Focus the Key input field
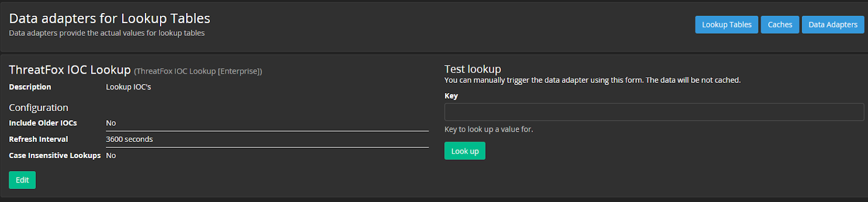868x202 pixels. pyautogui.click(x=654, y=112)
